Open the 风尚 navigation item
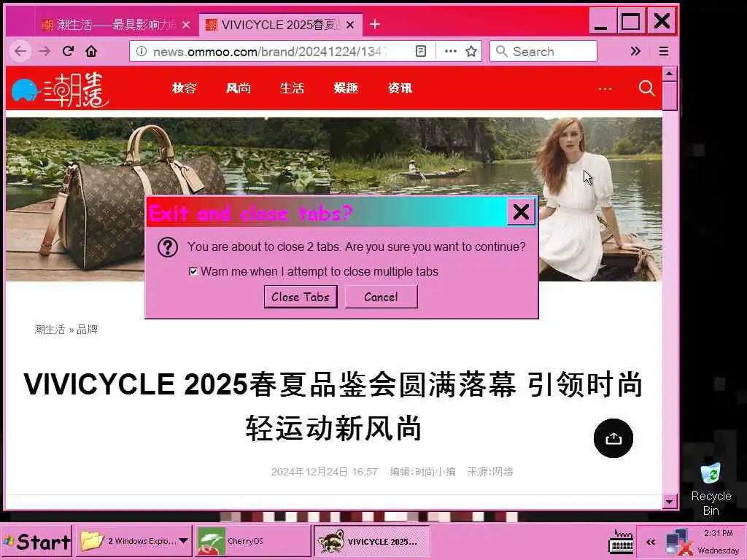Screen dimensions: 747x560 pyautogui.click(x=239, y=88)
